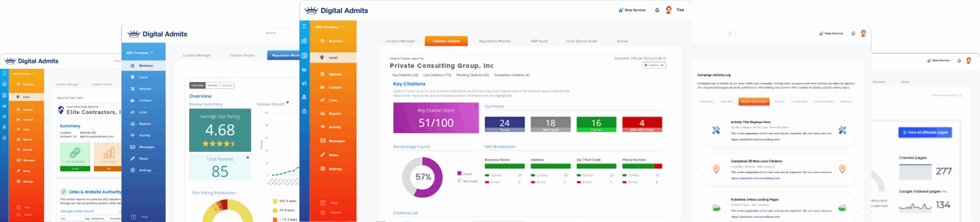
Task: Expand ABC Company dropdown in Citation Tracker window
Action: 330,27
